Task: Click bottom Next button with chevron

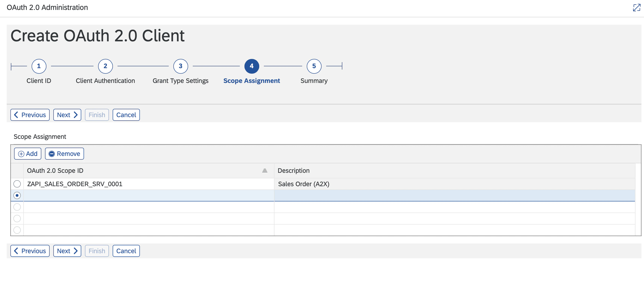Action: click(67, 251)
